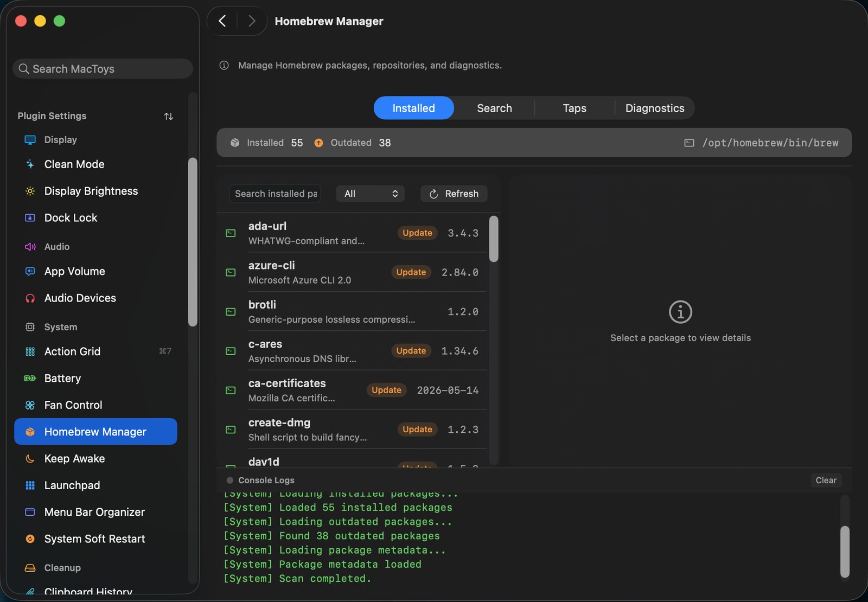The image size is (868, 602).
Task: Select the create-dmg package name
Action: (279, 422)
